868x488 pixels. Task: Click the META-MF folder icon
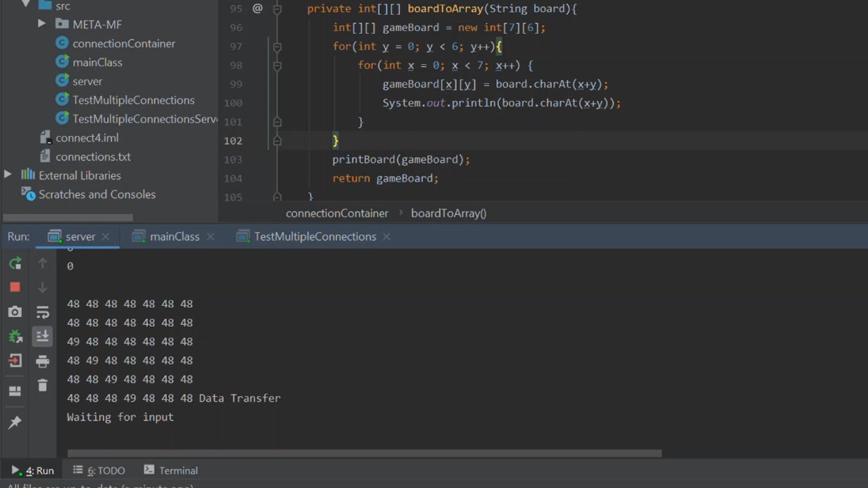coord(62,24)
